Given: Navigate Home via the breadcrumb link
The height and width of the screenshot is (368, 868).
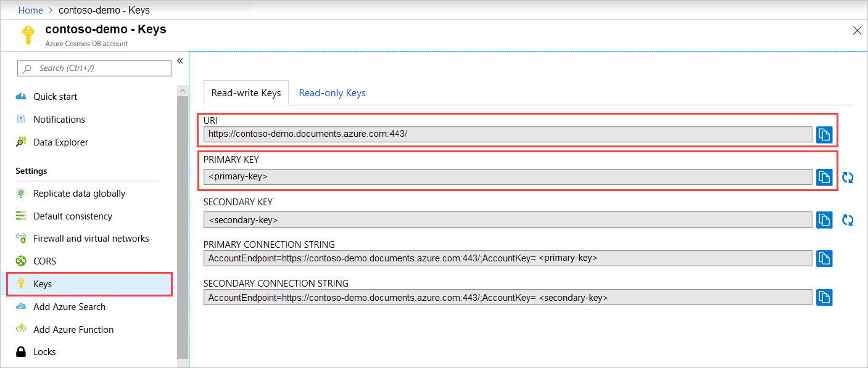Looking at the screenshot, I should click(30, 10).
